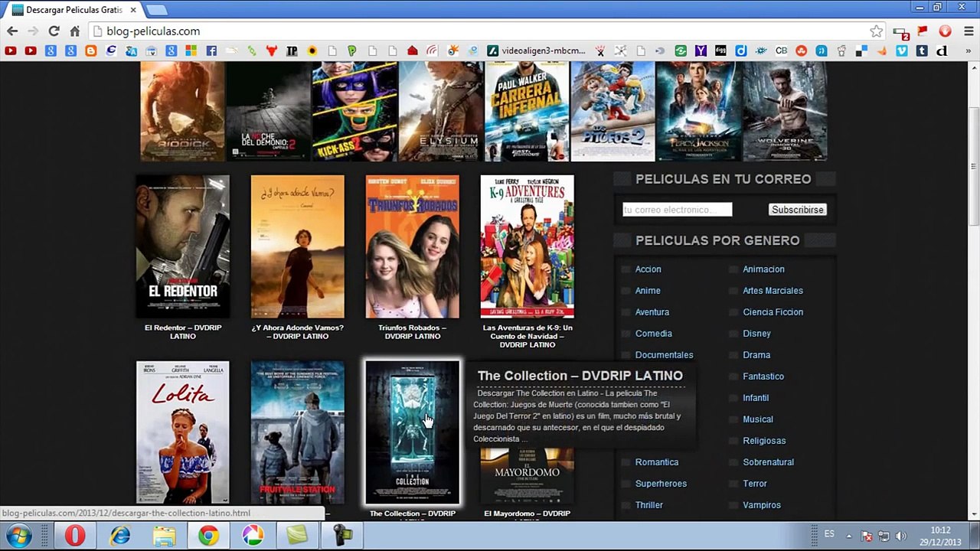
Task: Open the browser home page icon
Action: 74,31
